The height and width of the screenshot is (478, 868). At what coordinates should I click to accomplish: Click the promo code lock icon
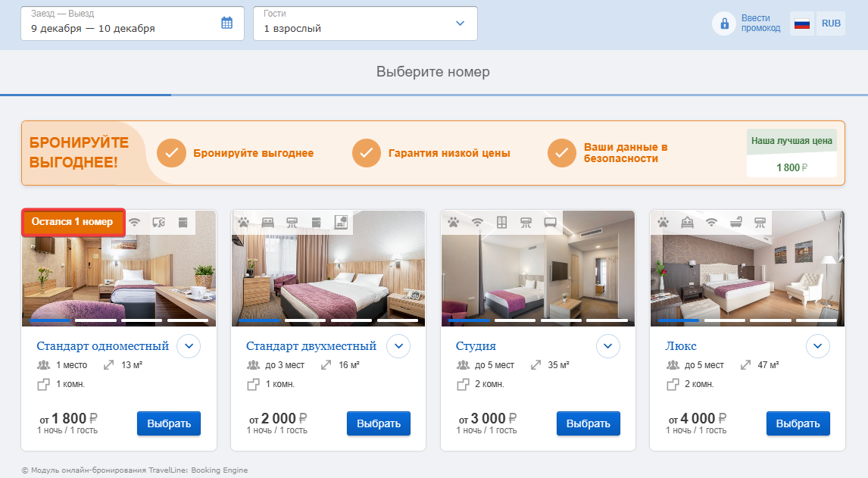(x=724, y=23)
